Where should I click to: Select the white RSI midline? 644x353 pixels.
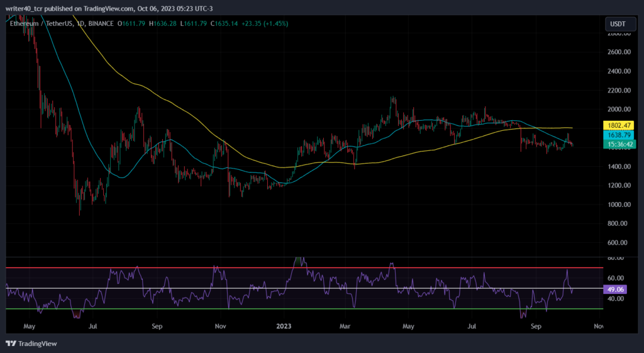click(304, 288)
